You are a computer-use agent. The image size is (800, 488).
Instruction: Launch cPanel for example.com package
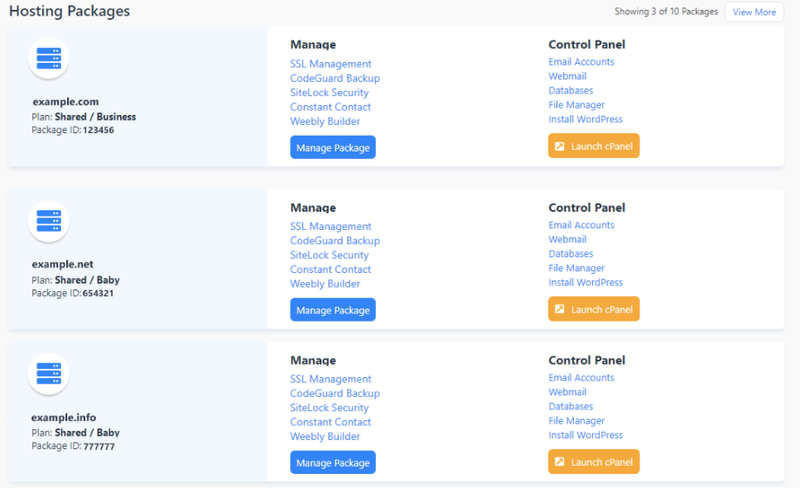click(593, 146)
